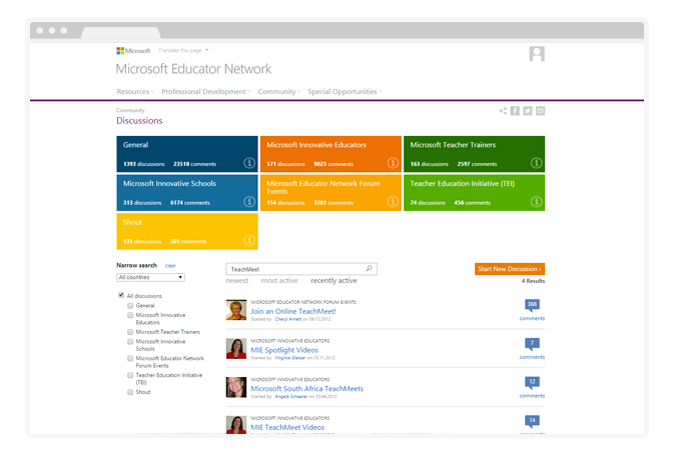Show info for Teacher Education Initiative tile
Image resolution: width=674 pixels, height=455 pixels.
(x=536, y=202)
